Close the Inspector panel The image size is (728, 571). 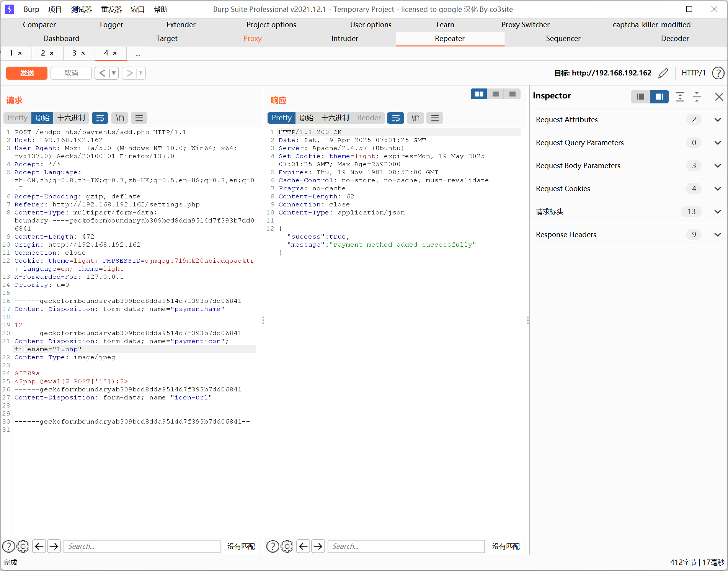[x=719, y=97]
